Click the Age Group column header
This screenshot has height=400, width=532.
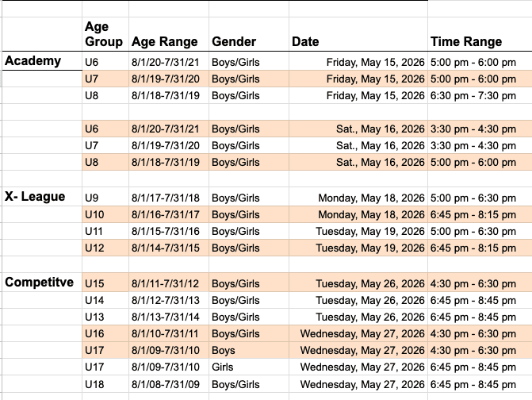[x=104, y=35]
